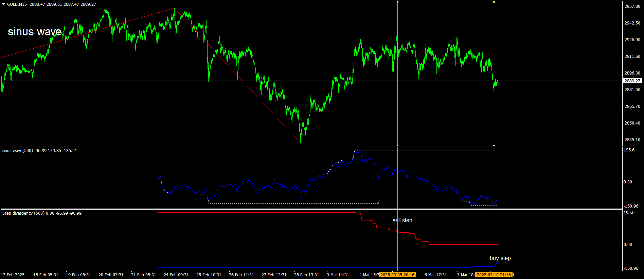Select bottom handle of the second vertical line
644x279 pixels.
pos(494,145)
